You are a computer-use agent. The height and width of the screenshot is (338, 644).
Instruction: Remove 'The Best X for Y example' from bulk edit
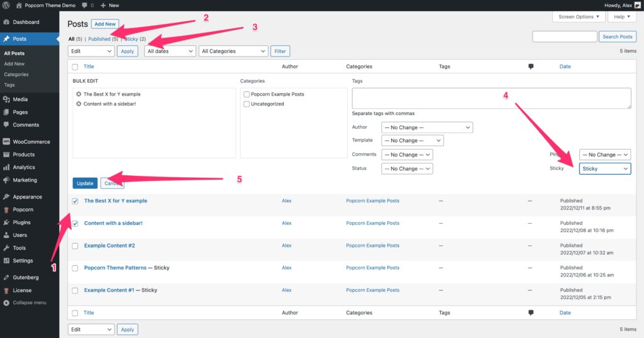click(79, 94)
